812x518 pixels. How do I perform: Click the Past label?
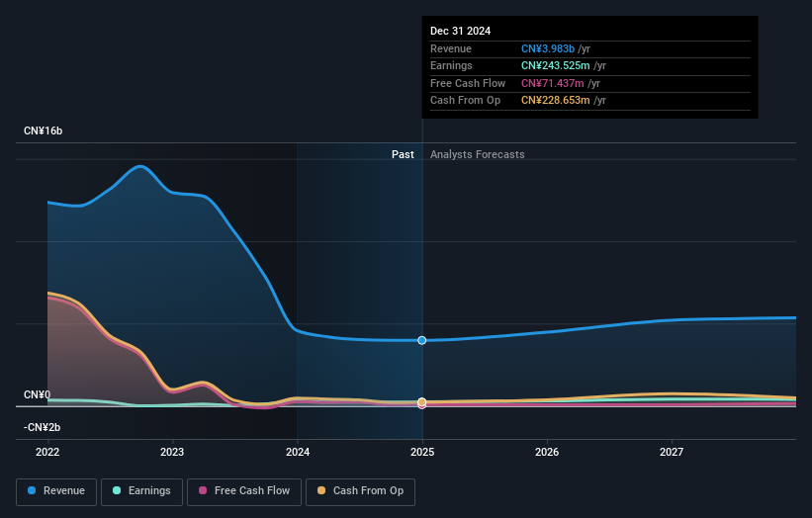pos(403,154)
